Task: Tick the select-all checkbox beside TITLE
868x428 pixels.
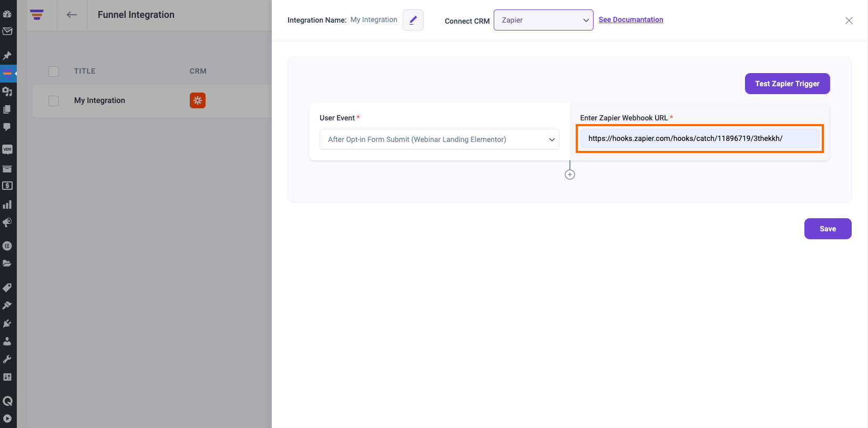Action: click(x=54, y=72)
